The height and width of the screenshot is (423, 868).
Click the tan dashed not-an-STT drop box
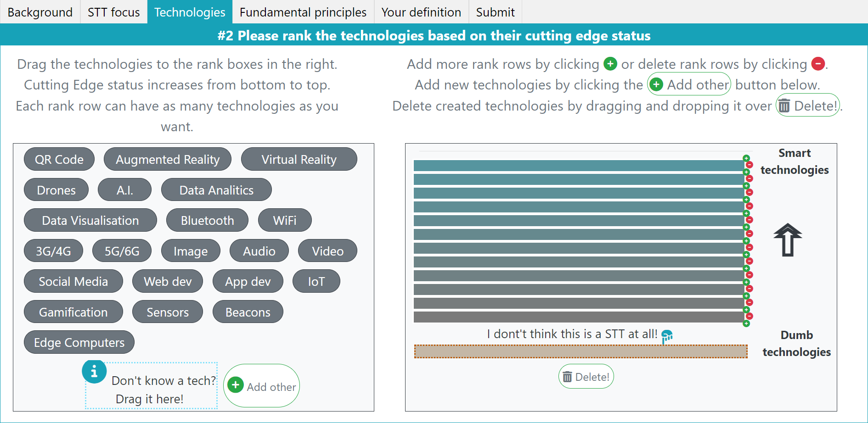[581, 351]
